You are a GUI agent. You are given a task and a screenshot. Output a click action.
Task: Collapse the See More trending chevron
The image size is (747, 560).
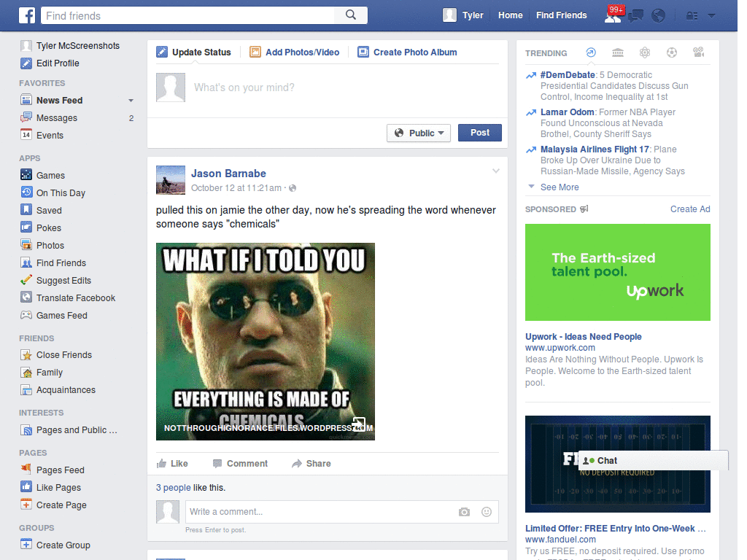click(x=531, y=186)
